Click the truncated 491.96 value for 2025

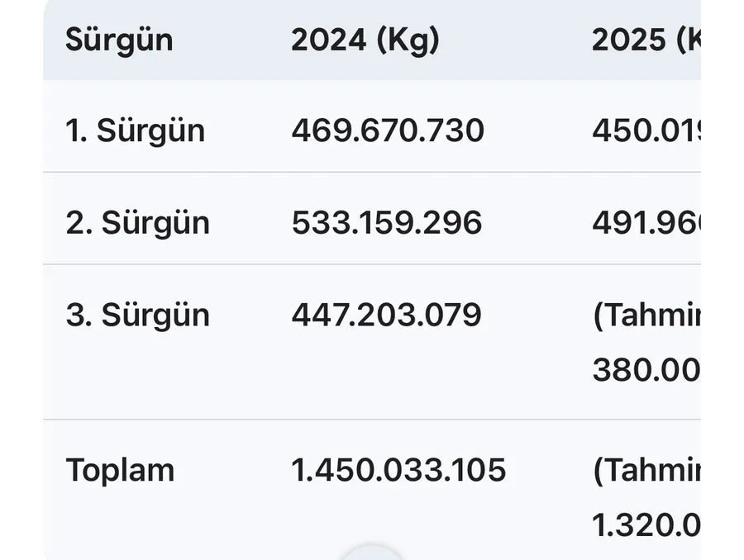[646, 223]
